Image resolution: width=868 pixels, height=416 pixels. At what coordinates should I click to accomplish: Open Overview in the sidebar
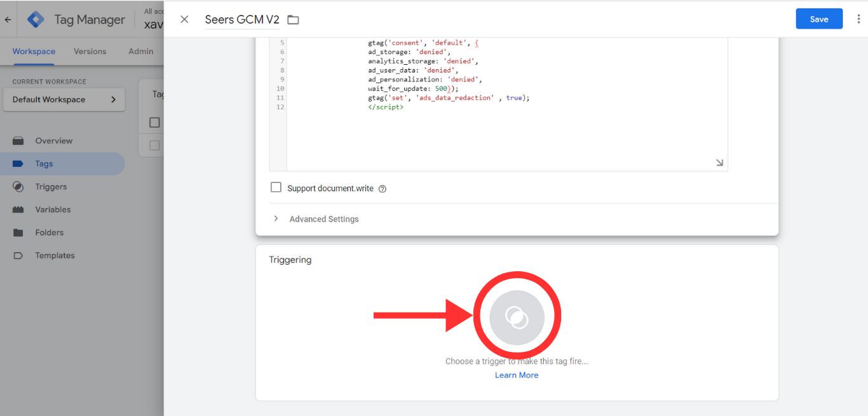point(54,141)
